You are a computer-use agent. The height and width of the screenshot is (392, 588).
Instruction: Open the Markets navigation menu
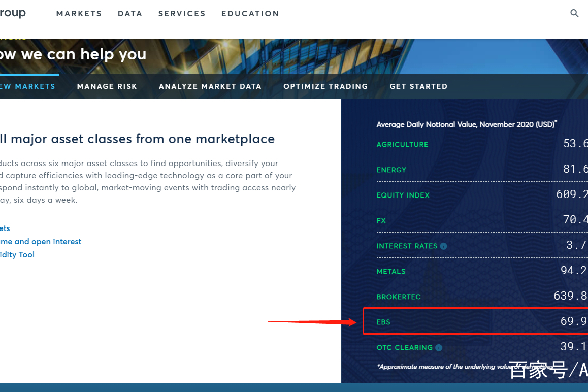(x=79, y=14)
